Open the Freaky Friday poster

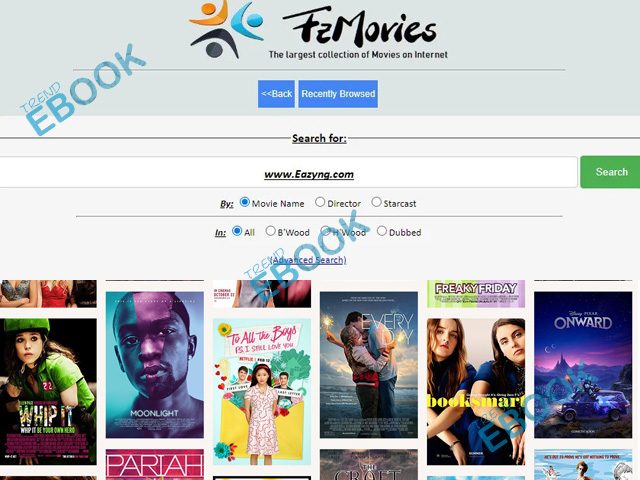476,294
